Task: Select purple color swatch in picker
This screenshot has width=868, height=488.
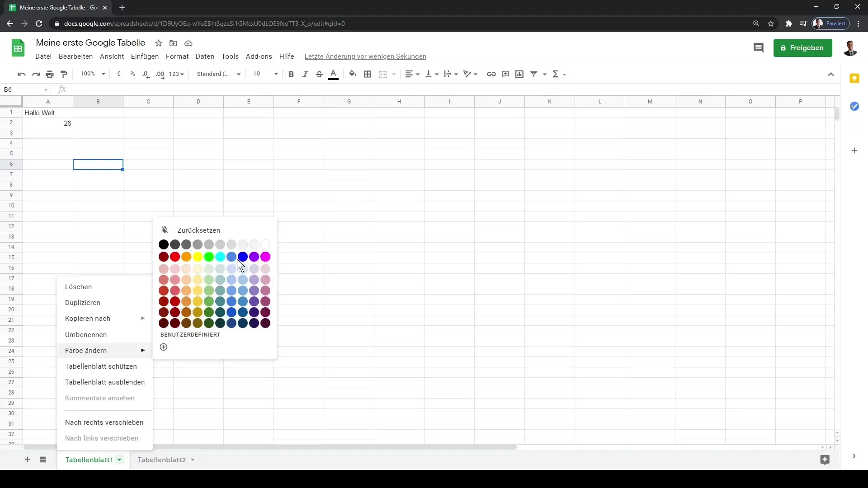Action: 255,257
